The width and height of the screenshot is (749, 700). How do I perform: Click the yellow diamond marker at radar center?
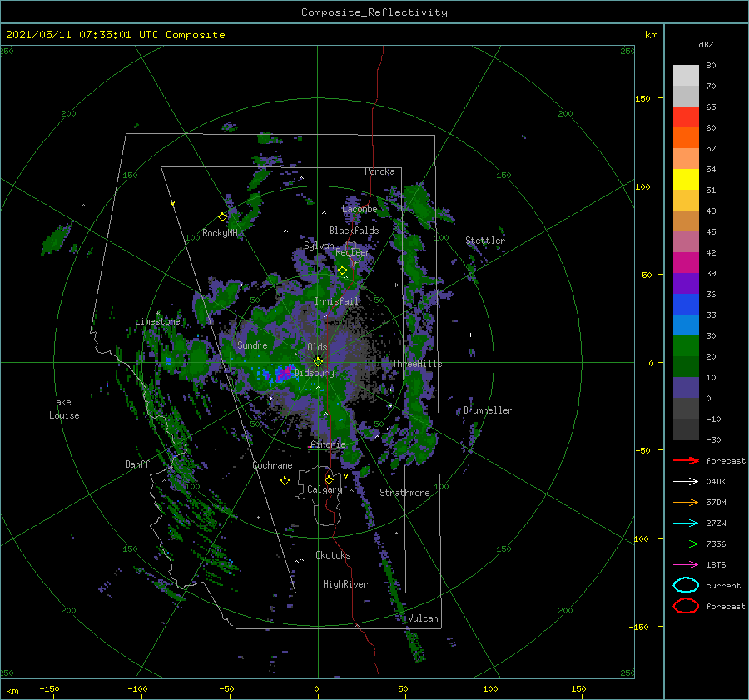318,362
